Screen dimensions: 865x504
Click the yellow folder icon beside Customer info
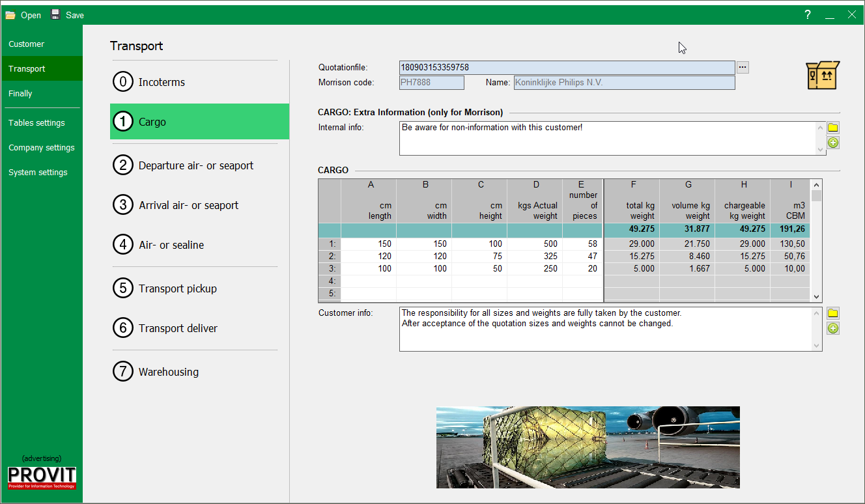pyautogui.click(x=832, y=313)
